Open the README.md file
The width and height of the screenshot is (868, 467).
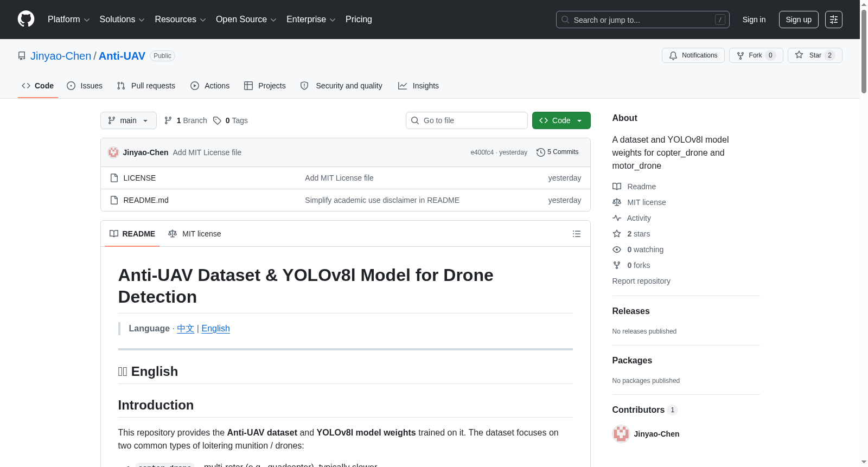point(146,200)
